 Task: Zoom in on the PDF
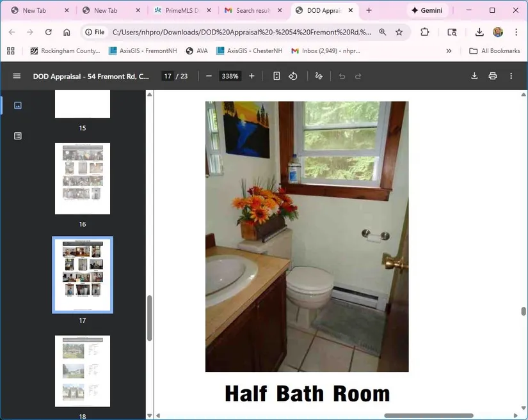click(252, 76)
